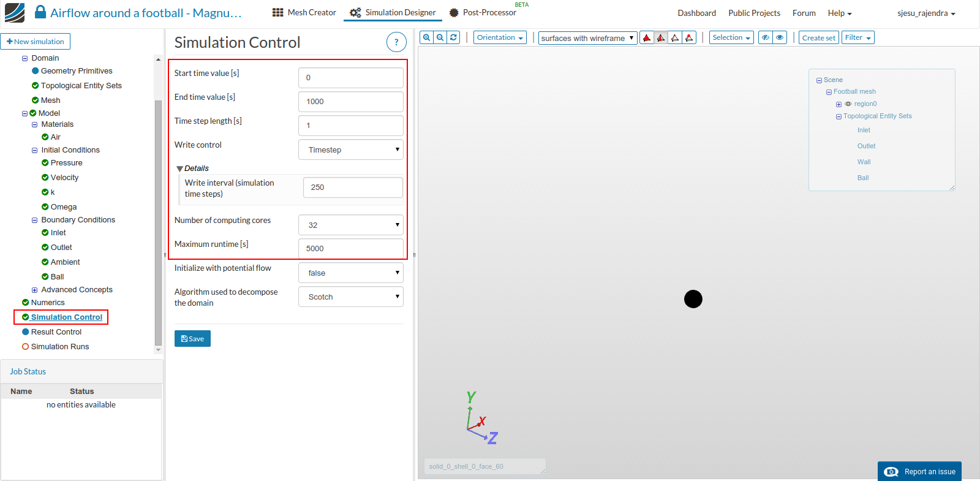This screenshot has height=481, width=980.
Task: Expand region0 in the scene tree
Action: tap(839, 104)
